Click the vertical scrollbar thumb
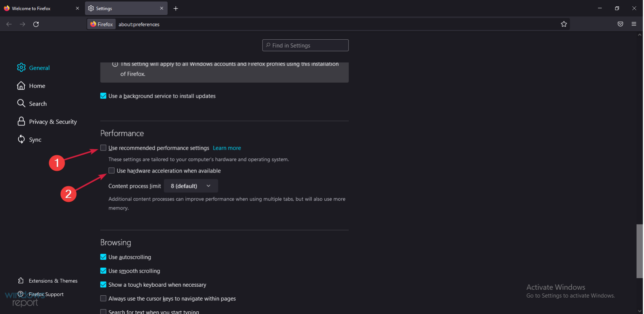Viewport: 644px width, 314px height. coord(640,251)
